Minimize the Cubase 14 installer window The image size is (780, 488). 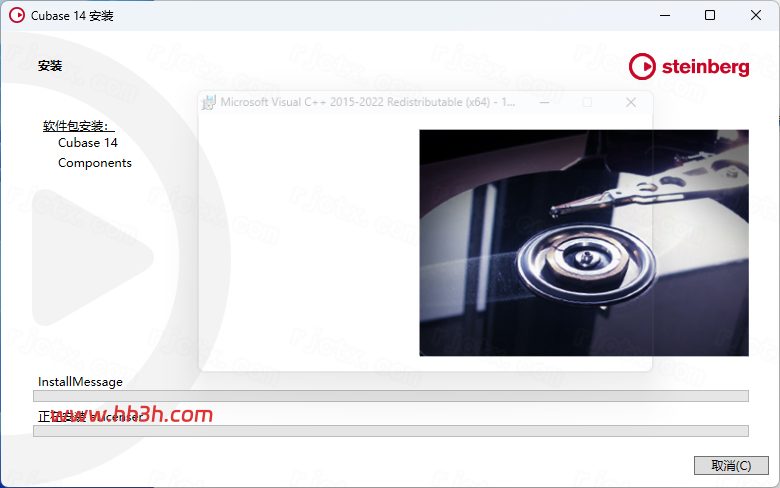coord(665,15)
